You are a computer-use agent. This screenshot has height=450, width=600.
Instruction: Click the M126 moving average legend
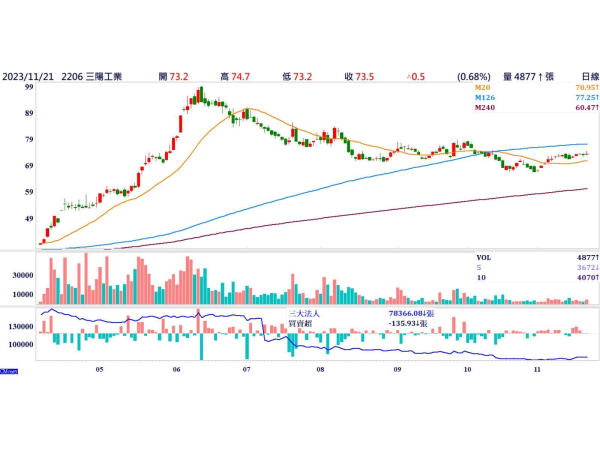pos(484,98)
